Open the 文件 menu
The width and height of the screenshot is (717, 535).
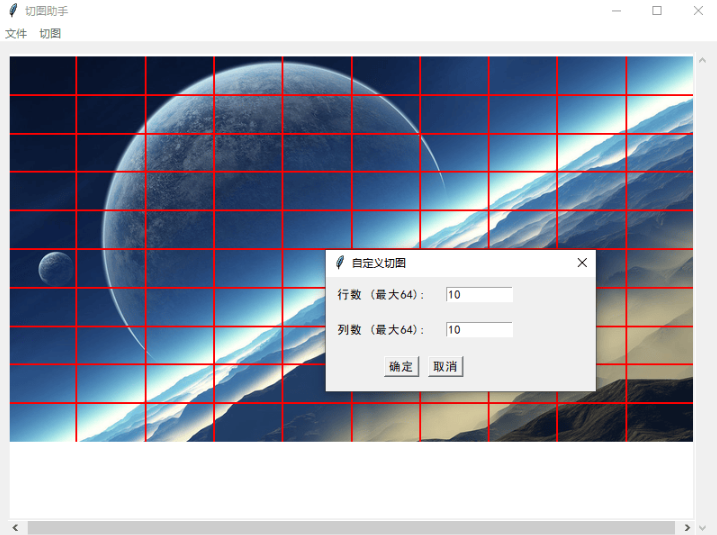pyautogui.click(x=16, y=33)
